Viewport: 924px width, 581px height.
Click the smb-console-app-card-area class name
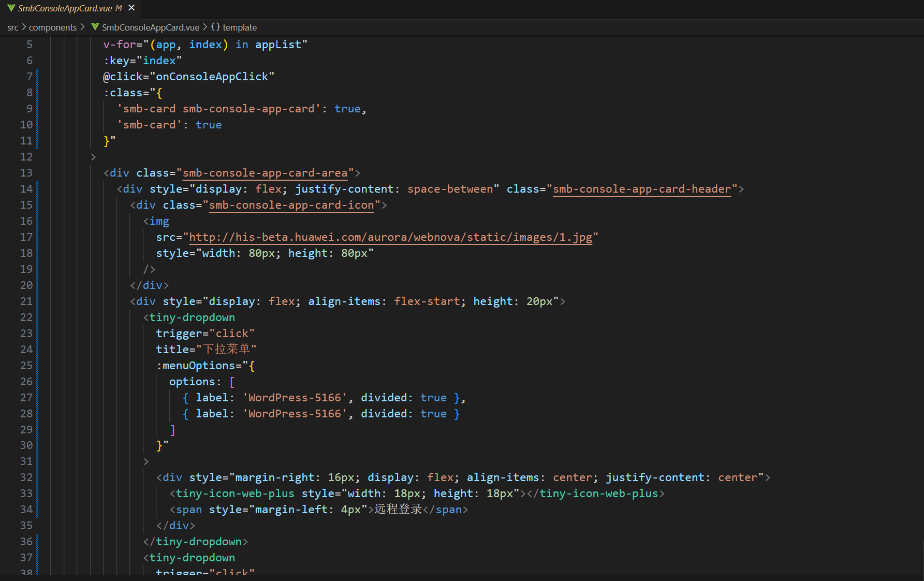click(265, 173)
